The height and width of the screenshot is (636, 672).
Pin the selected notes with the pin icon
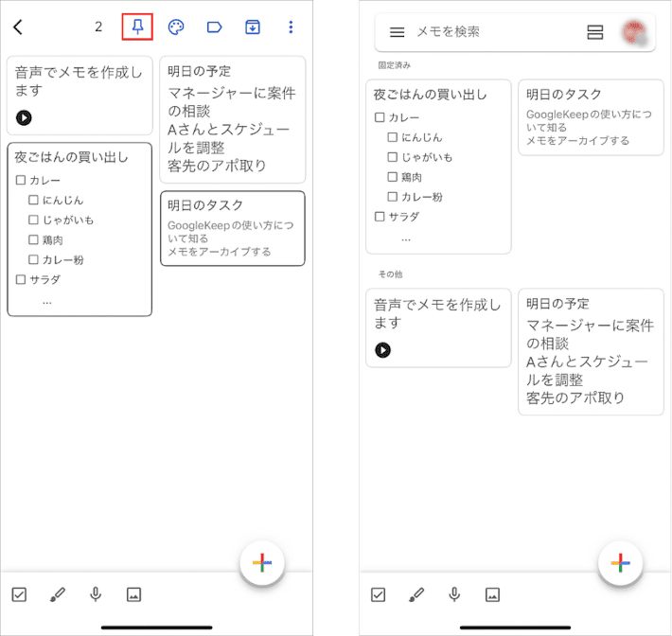point(137,26)
